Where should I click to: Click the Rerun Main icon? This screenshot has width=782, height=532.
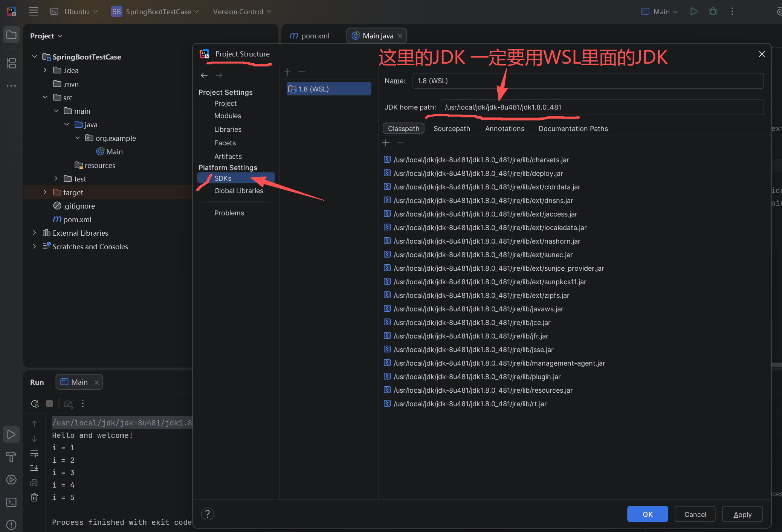pos(35,404)
